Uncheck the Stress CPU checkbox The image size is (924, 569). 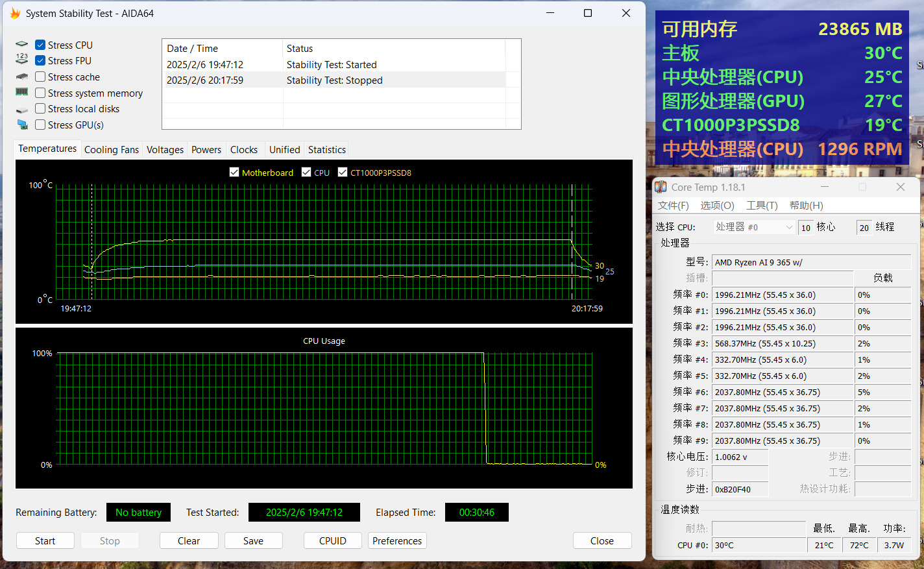click(40, 45)
